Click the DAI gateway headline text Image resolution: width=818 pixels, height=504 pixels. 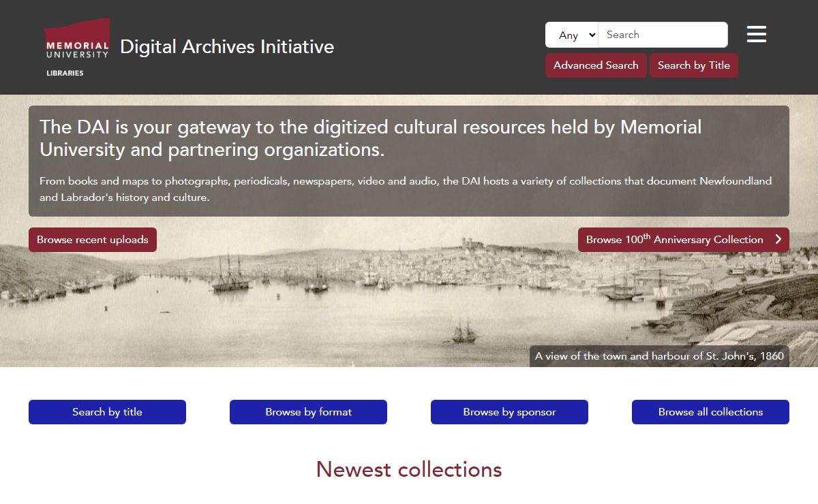[x=370, y=138]
